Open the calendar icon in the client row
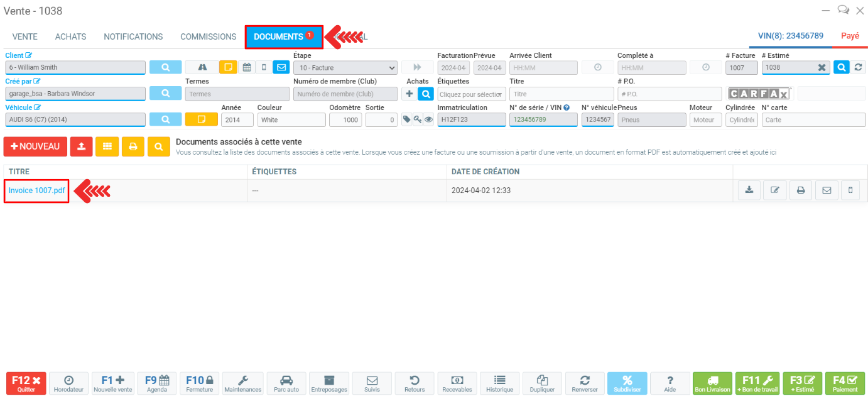Image resolution: width=868 pixels, height=396 pixels. point(246,67)
